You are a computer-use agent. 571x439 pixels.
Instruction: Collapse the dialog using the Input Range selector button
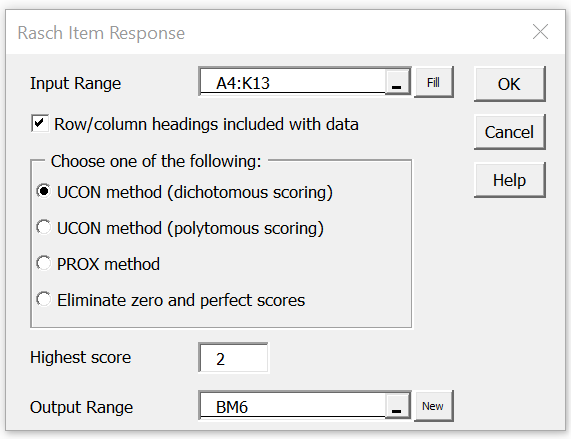397,82
